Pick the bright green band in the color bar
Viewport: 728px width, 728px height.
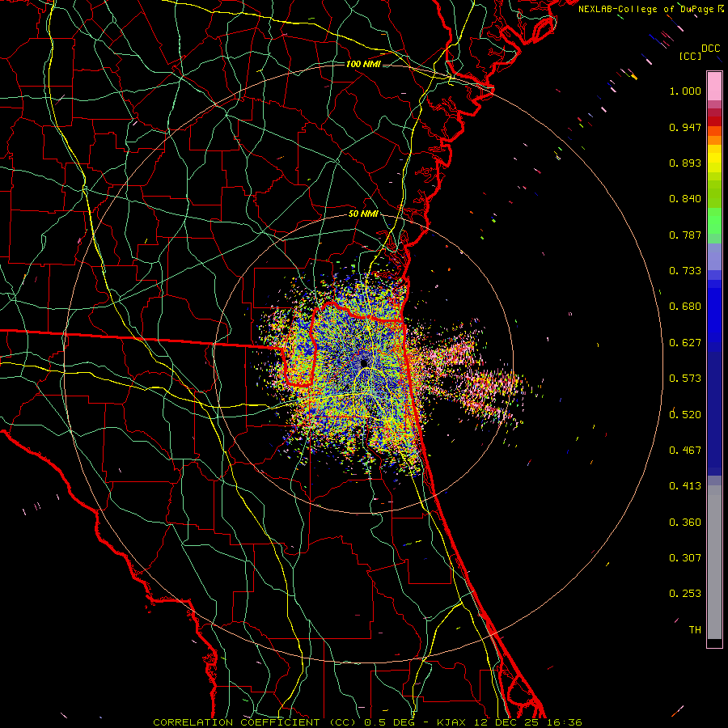click(x=714, y=222)
